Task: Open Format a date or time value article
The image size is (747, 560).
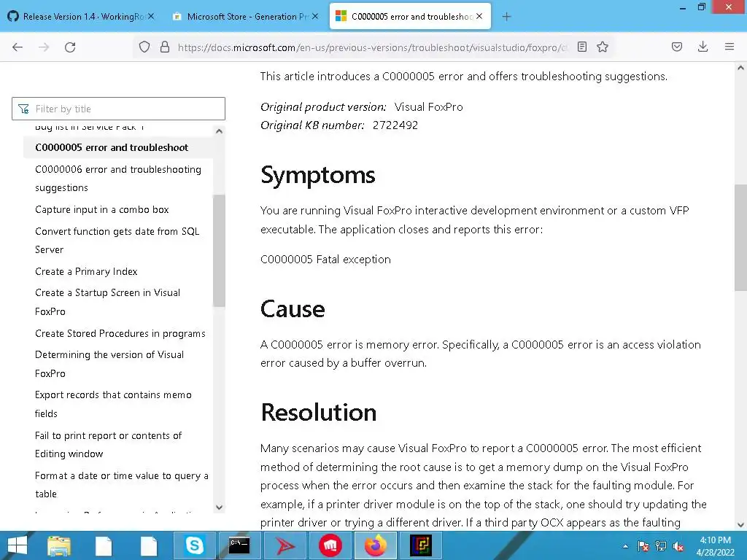Action: pyautogui.click(x=122, y=485)
